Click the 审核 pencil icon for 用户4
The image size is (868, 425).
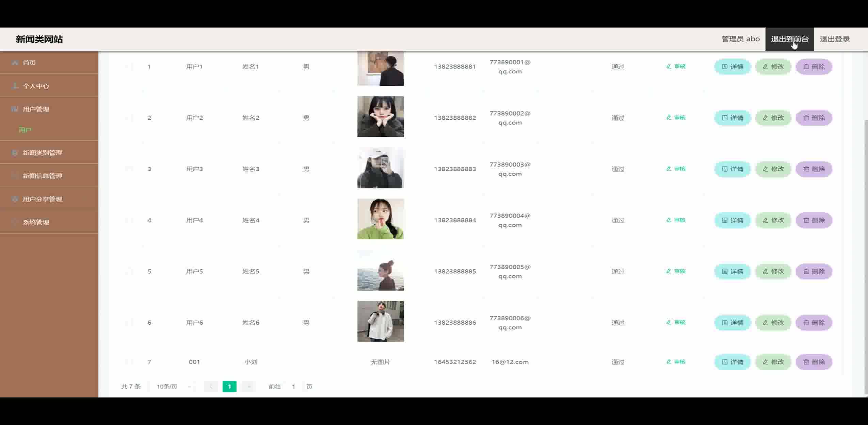[669, 220]
